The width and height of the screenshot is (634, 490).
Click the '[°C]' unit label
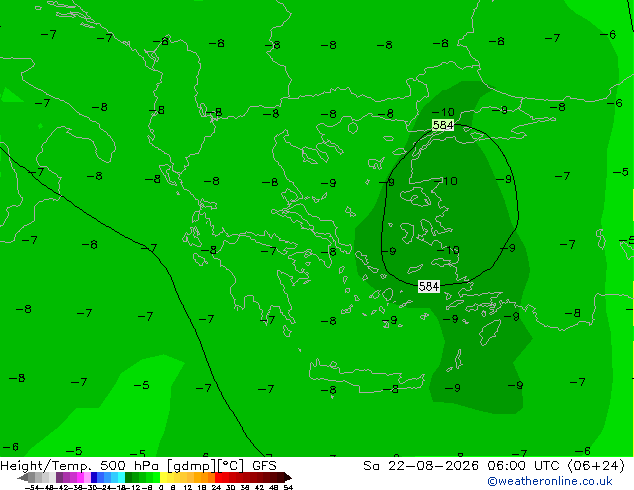[230, 466]
